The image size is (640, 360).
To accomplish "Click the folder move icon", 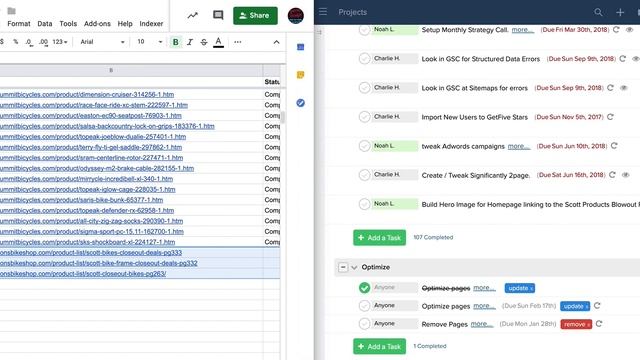I will coord(11,11).
